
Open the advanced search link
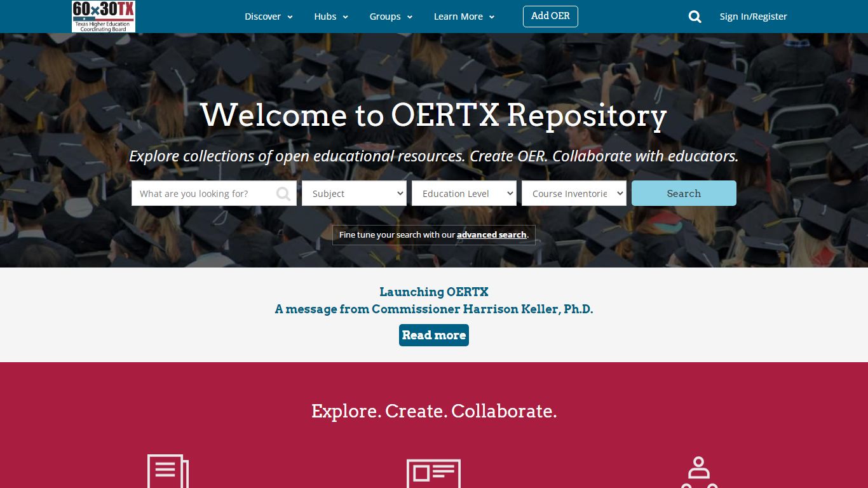click(492, 234)
